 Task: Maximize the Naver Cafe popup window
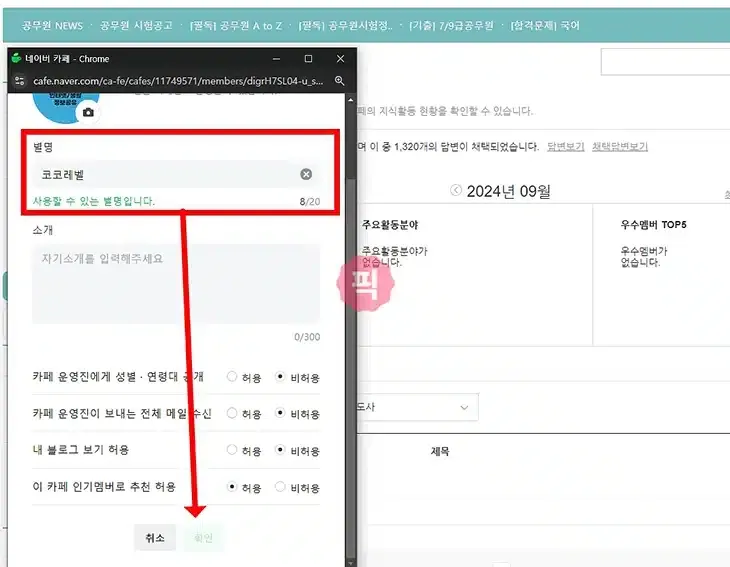(308, 59)
